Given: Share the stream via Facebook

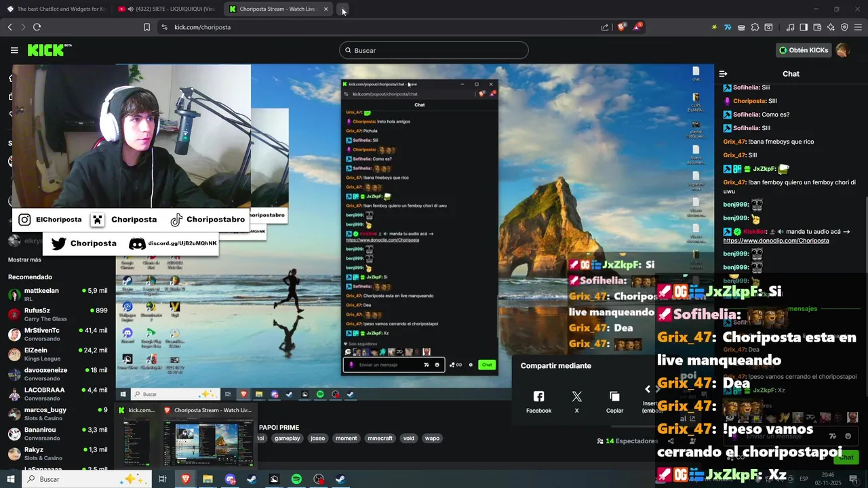Looking at the screenshot, I should [538, 401].
